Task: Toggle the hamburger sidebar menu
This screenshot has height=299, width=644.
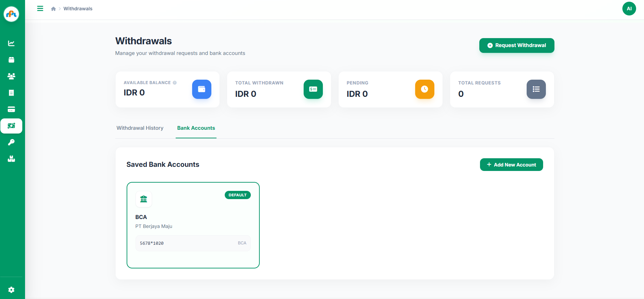Action: coord(40,9)
